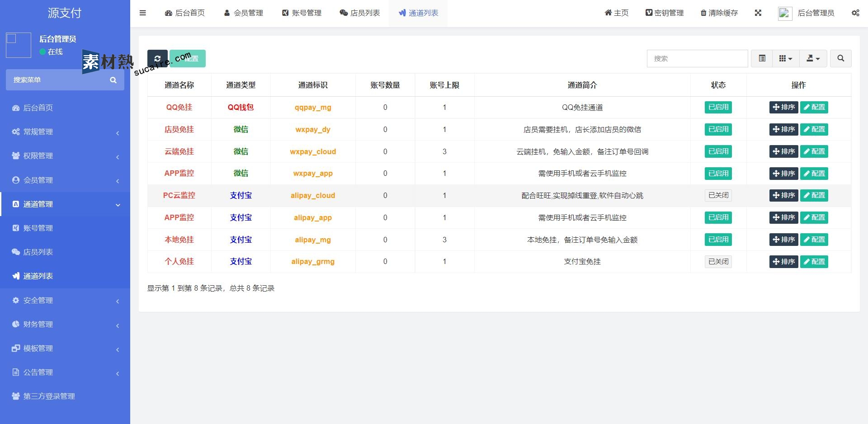Click the 云端免挂 channel name cell
This screenshot has width=868, height=424.
[179, 151]
